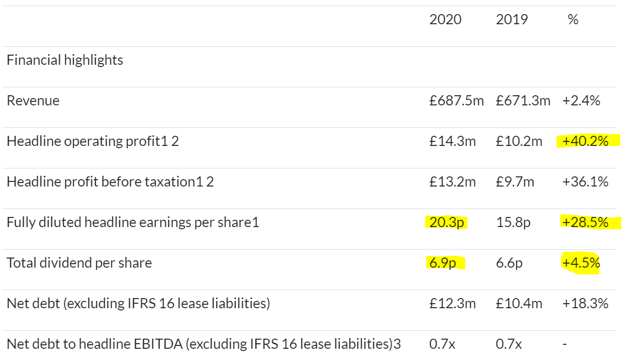Click the £12.3m net debt value
623x364 pixels.
(452, 303)
